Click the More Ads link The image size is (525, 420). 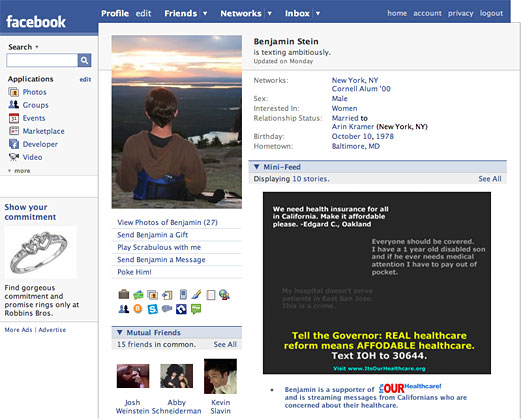click(18, 330)
